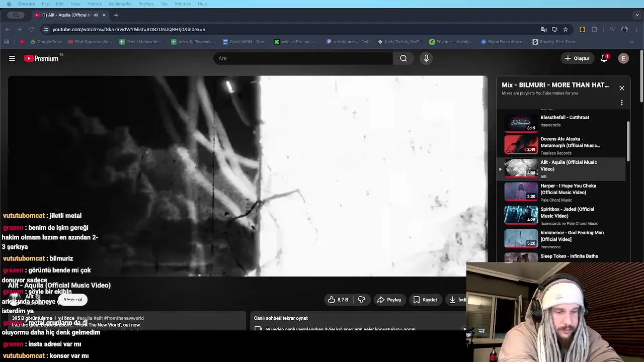
Task: Open the Google Drive bookmark
Action: [x=46, y=42]
